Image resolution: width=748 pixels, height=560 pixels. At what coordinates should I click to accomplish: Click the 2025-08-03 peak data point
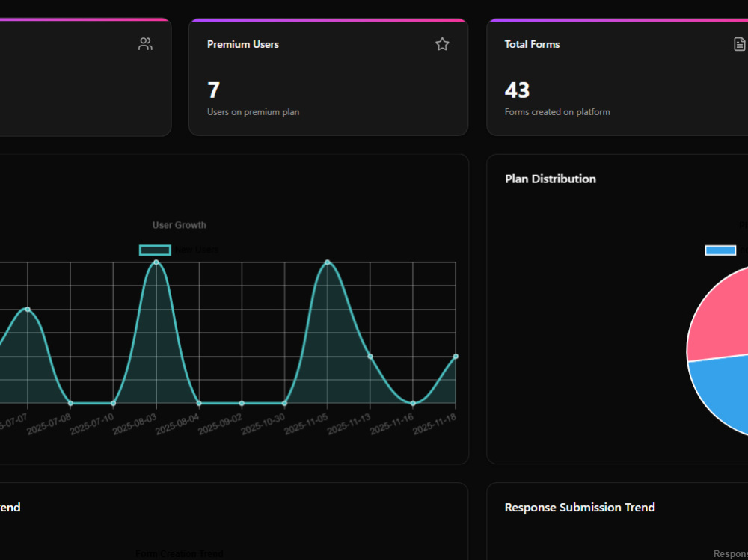[x=156, y=262]
